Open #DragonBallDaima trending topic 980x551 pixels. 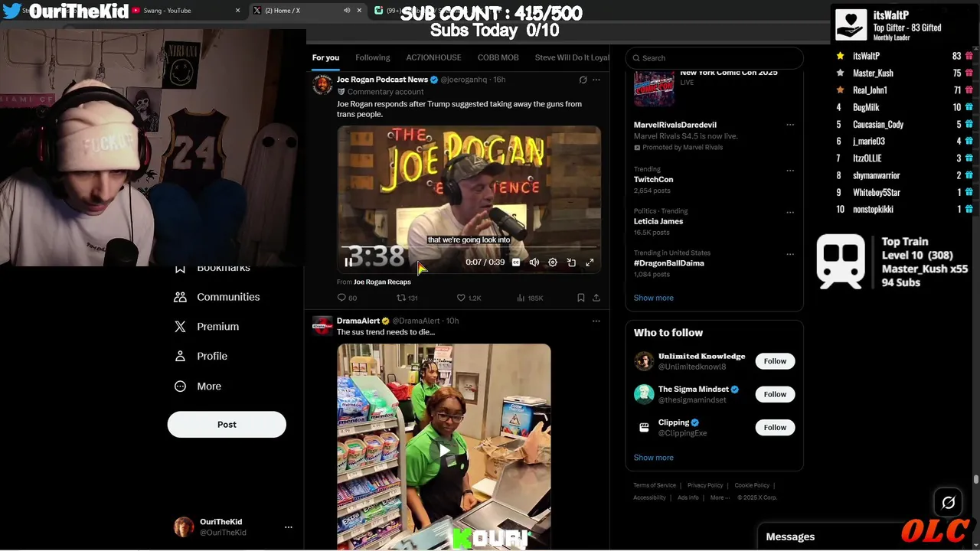pos(668,263)
